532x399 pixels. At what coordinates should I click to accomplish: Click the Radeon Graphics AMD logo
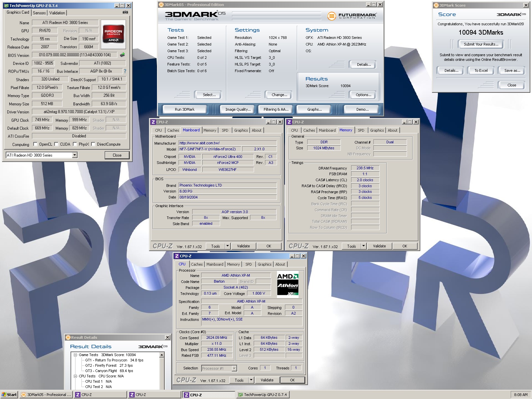[x=113, y=34]
